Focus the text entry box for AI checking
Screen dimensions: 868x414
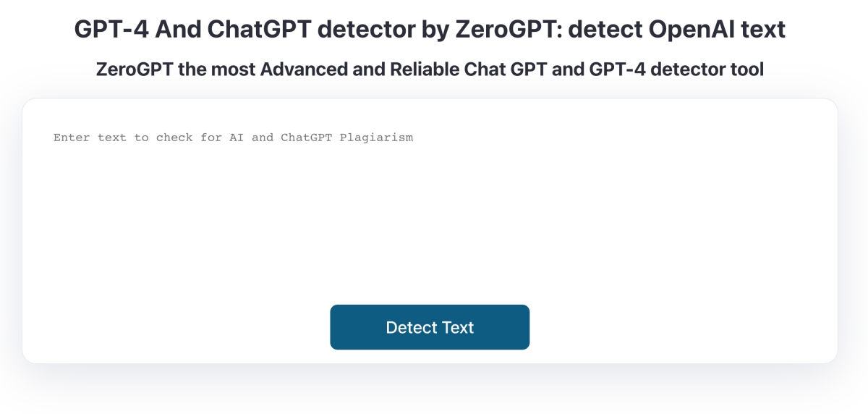(x=430, y=210)
